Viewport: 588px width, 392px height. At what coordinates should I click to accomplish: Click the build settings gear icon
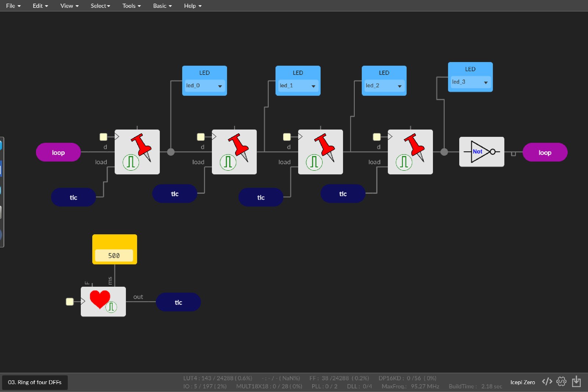(561, 382)
